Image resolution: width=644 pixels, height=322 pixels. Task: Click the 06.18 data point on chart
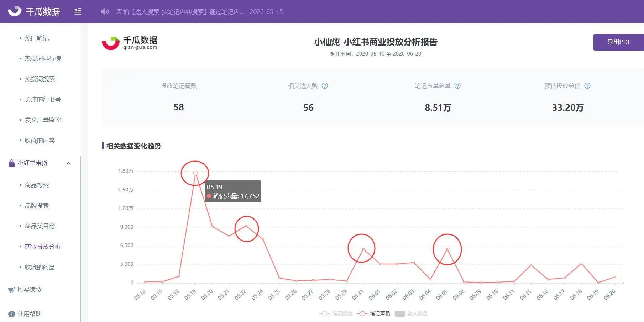(x=581, y=264)
